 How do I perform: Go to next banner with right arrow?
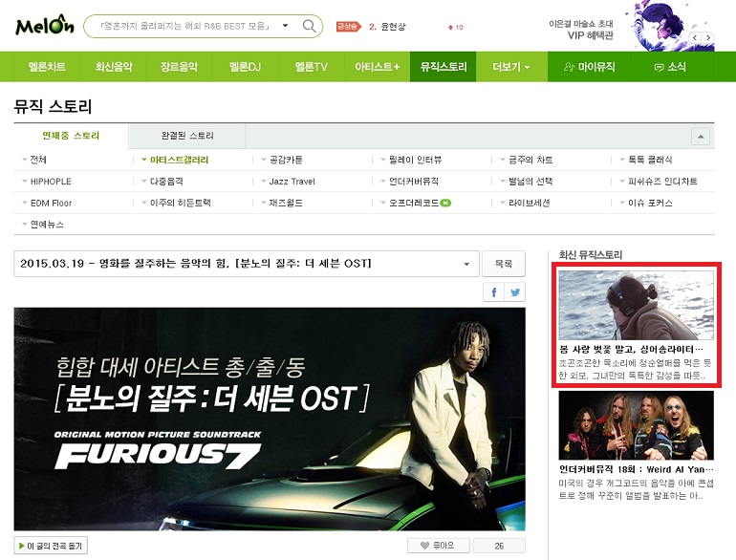pyautogui.click(x=708, y=37)
